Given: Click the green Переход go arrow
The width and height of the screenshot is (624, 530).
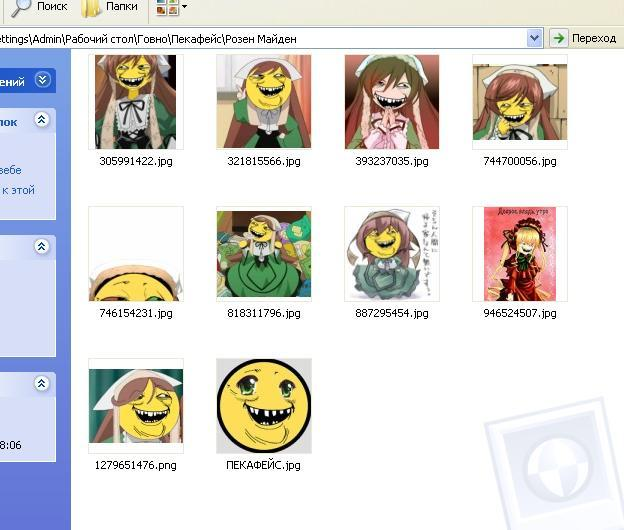Looking at the screenshot, I should [559, 39].
